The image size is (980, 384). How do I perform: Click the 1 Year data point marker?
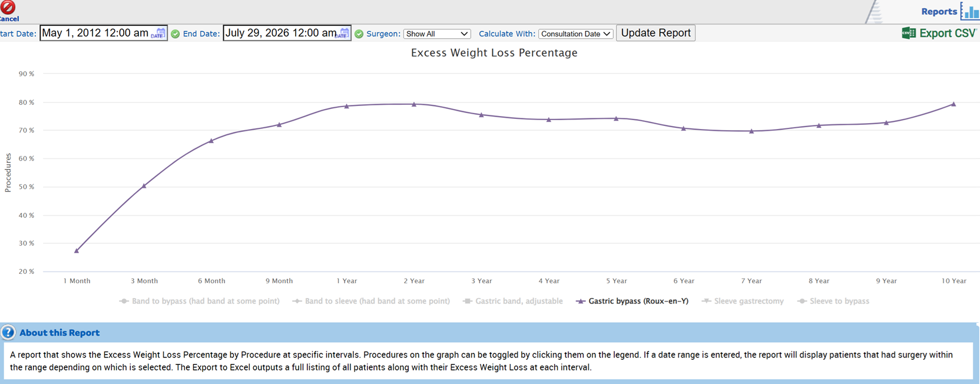click(347, 106)
